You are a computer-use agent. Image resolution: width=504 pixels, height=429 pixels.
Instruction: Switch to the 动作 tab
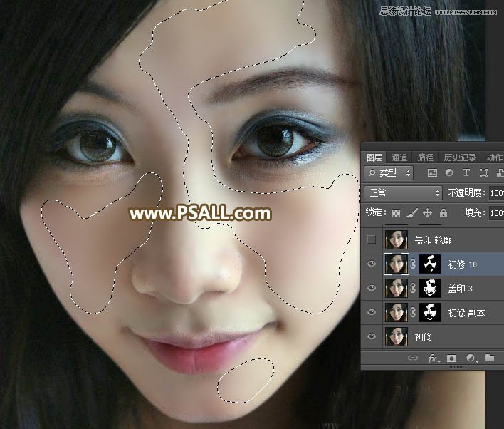494,157
